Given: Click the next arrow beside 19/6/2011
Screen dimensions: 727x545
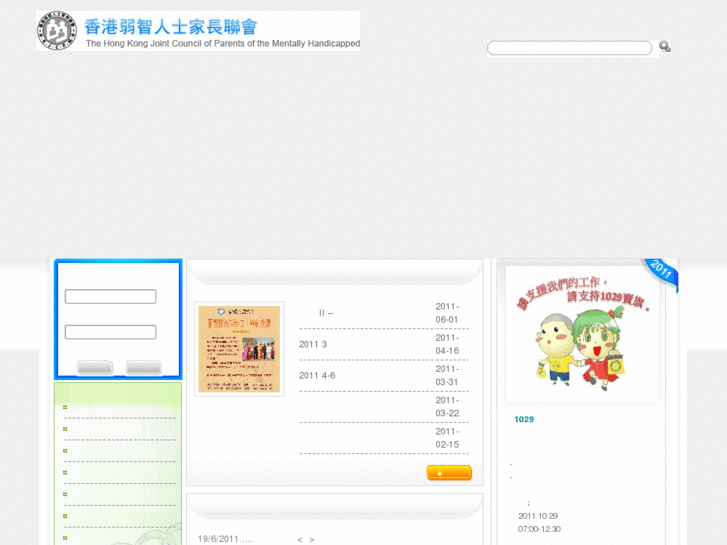Looking at the screenshot, I should point(312,539).
